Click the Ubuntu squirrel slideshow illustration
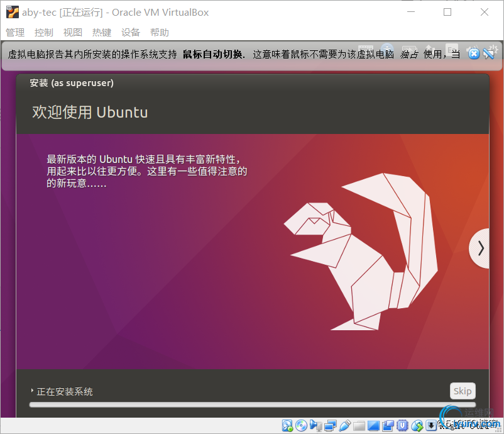Image resolution: width=504 pixels, height=434 pixels. (x=361, y=252)
